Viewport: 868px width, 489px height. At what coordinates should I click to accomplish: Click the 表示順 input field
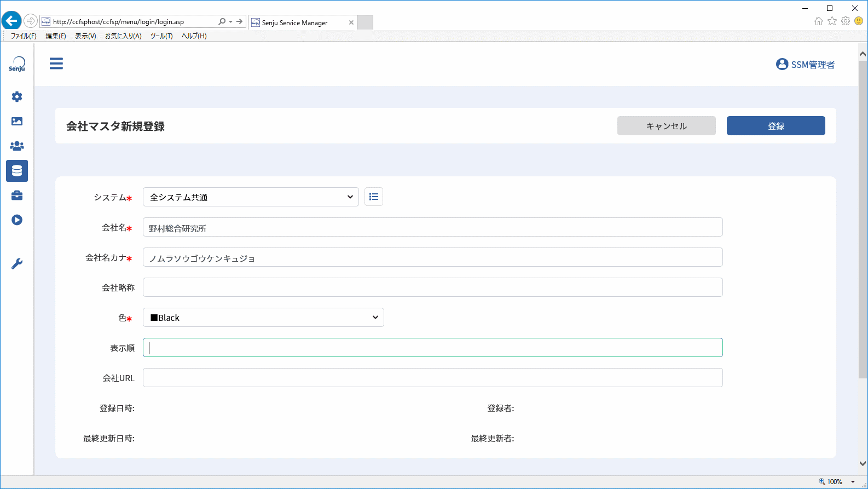pyautogui.click(x=433, y=348)
